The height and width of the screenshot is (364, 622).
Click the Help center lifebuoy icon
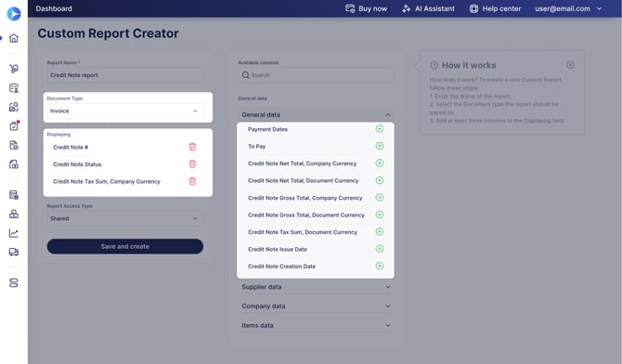473,8
